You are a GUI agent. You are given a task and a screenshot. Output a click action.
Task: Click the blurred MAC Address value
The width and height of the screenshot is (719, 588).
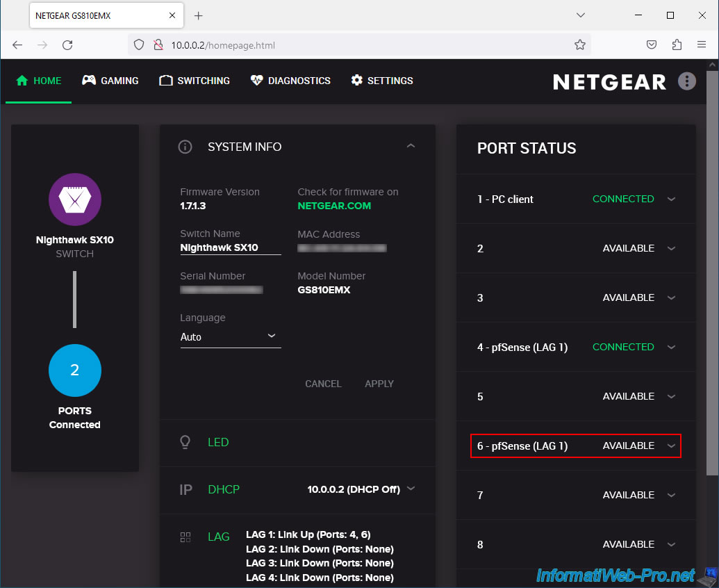(342, 248)
